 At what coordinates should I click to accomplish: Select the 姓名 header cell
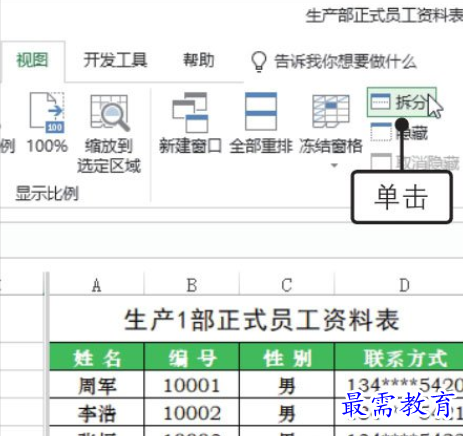tap(97, 357)
